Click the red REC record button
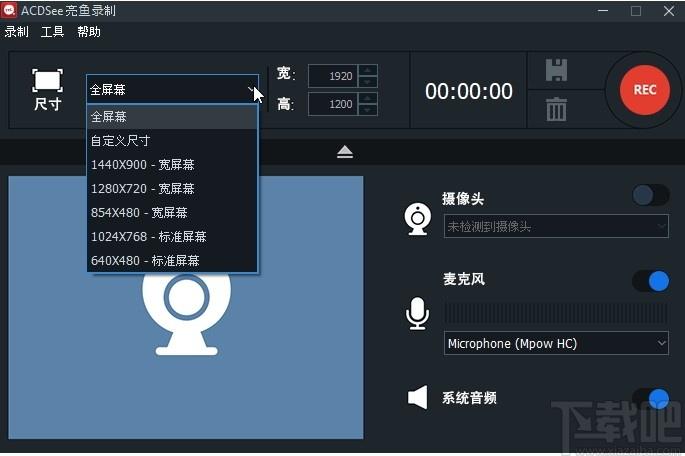Image resolution: width=685 pixels, height=456 pixels. tap(645, 90)
